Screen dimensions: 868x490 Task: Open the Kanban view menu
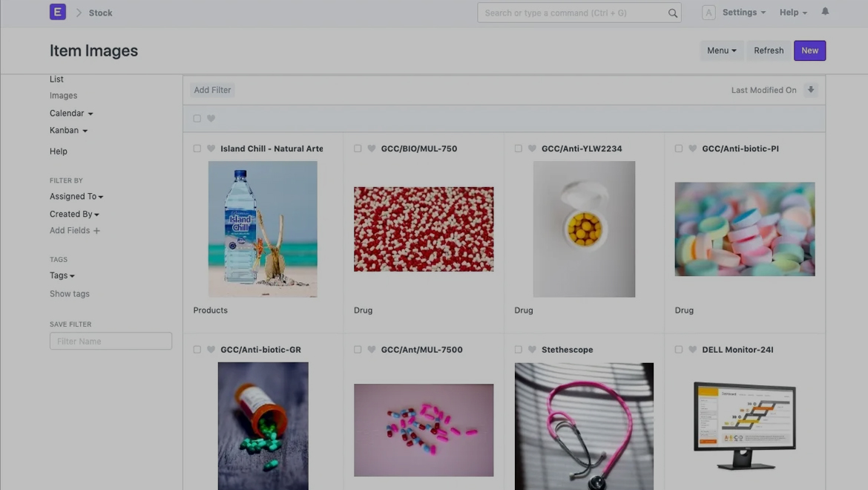coord(68,131)
